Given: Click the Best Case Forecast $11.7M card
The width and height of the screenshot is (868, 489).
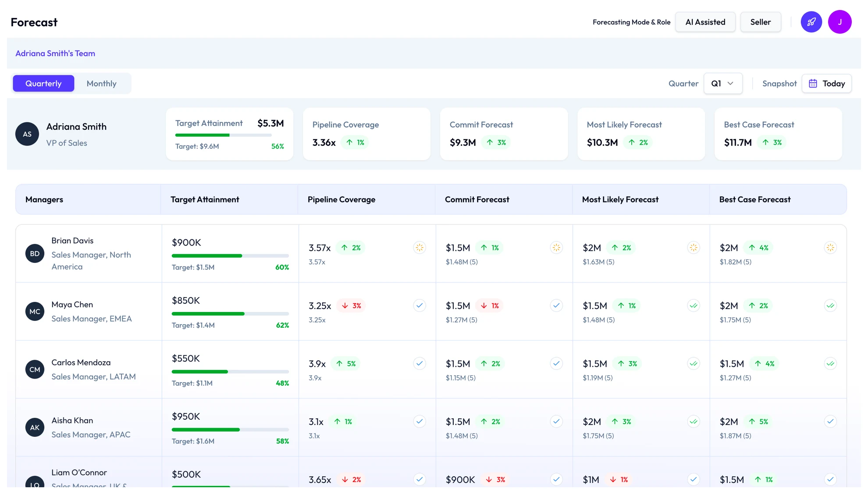Looking at the screenshot, I should (x=778, y=134).
